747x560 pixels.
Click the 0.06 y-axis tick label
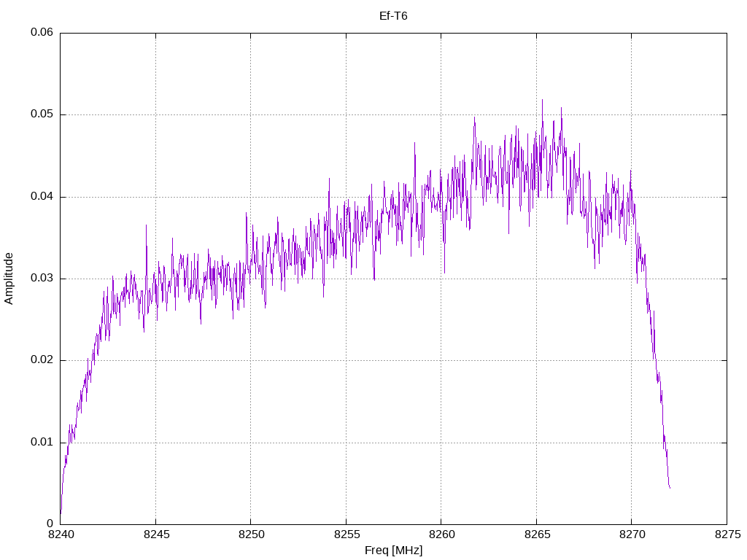(42, 32)
